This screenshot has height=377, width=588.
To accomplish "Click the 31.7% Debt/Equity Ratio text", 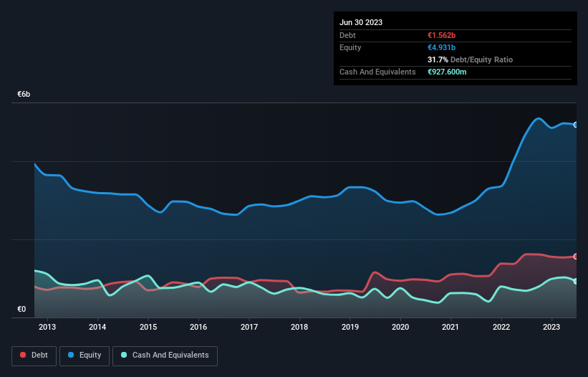I will pos(470,59).
